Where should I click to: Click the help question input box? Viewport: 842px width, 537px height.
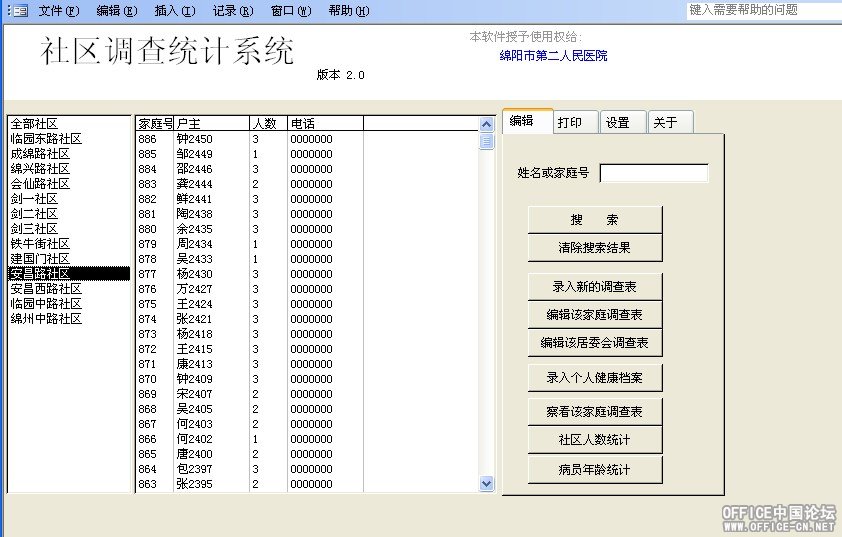click(x=764, y=10)
